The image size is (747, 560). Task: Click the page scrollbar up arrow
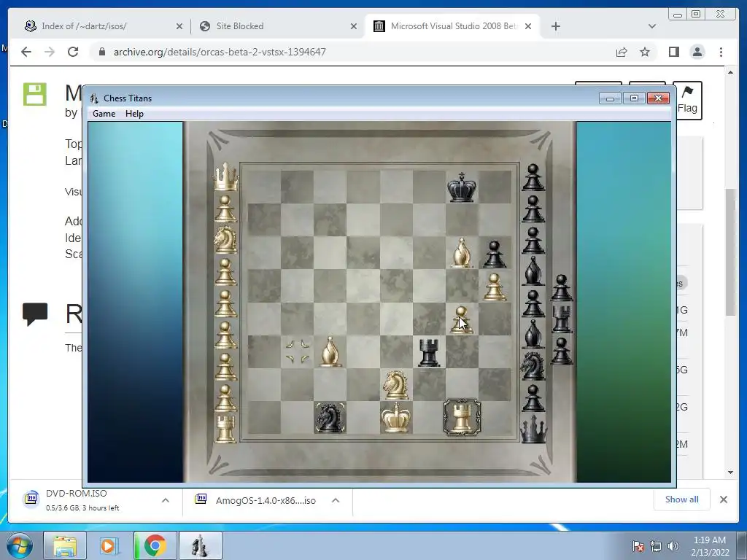tap(731, 72)
